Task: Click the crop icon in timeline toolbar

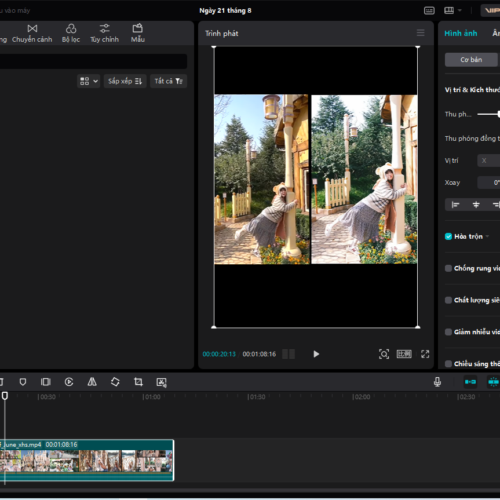Action: coord(138,382)
